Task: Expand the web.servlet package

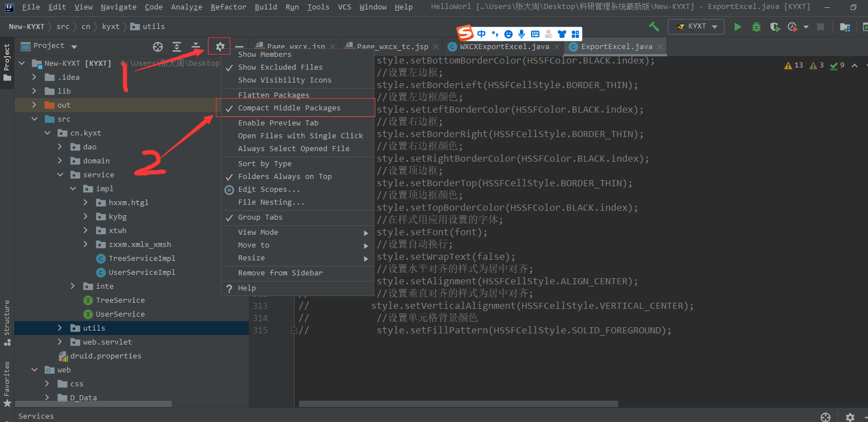Action: (x=60, y=342)
